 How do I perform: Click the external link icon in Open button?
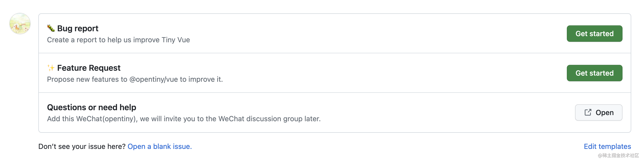(x=588, y=112)
